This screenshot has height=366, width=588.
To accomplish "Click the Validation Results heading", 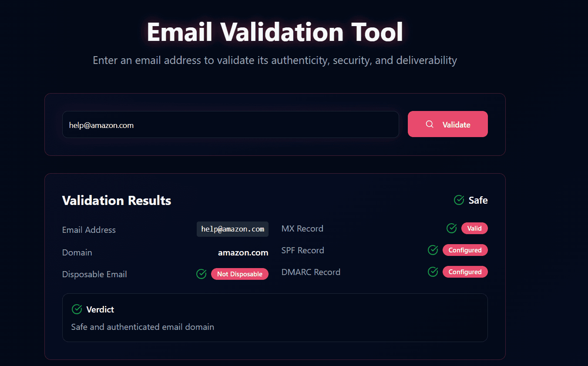I will tap(117, 201).
